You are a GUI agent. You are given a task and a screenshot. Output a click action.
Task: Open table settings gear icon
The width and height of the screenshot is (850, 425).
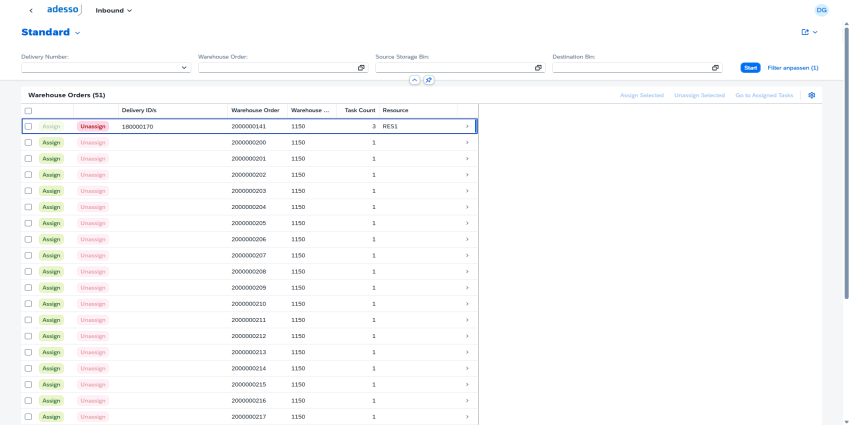point(812,95)
